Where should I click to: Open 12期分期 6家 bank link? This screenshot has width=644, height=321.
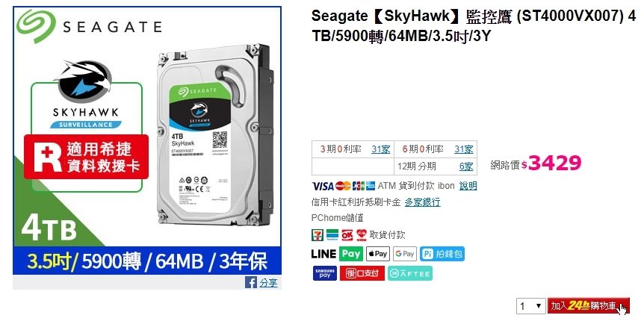tap(466, 166)
